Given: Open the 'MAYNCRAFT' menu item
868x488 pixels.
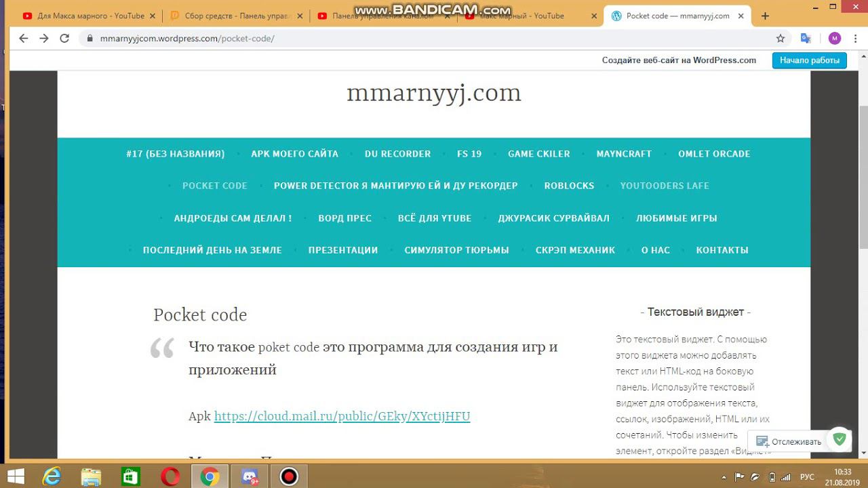Looking at the screenshot, I should (624, 154).
